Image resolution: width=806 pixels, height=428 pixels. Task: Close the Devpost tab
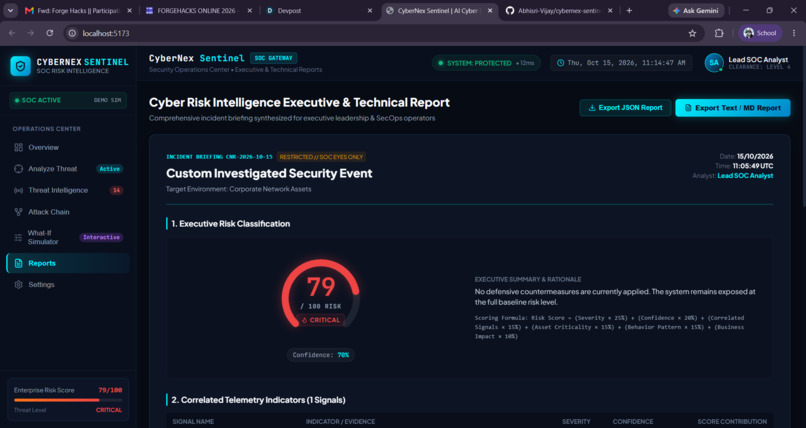coord(370,10)
